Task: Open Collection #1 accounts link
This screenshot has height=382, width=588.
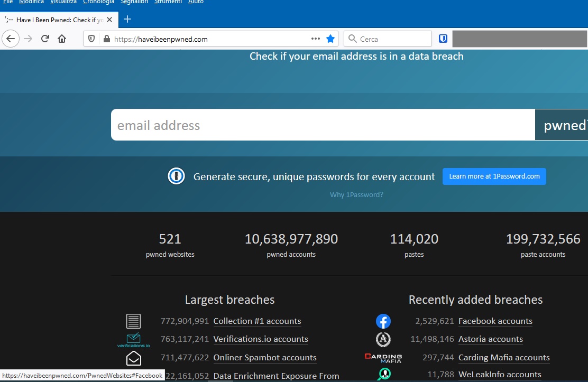Action: pos(257,321)
